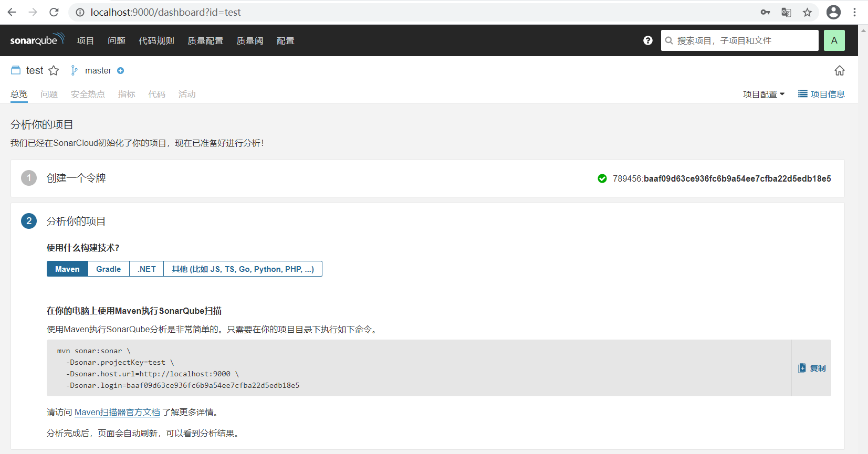Switch to the project 问题 tab

(x=49, y=94)
